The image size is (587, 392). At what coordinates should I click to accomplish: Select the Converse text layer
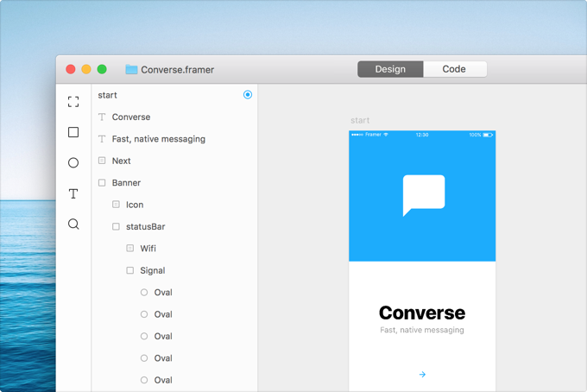tap(174, 117)
